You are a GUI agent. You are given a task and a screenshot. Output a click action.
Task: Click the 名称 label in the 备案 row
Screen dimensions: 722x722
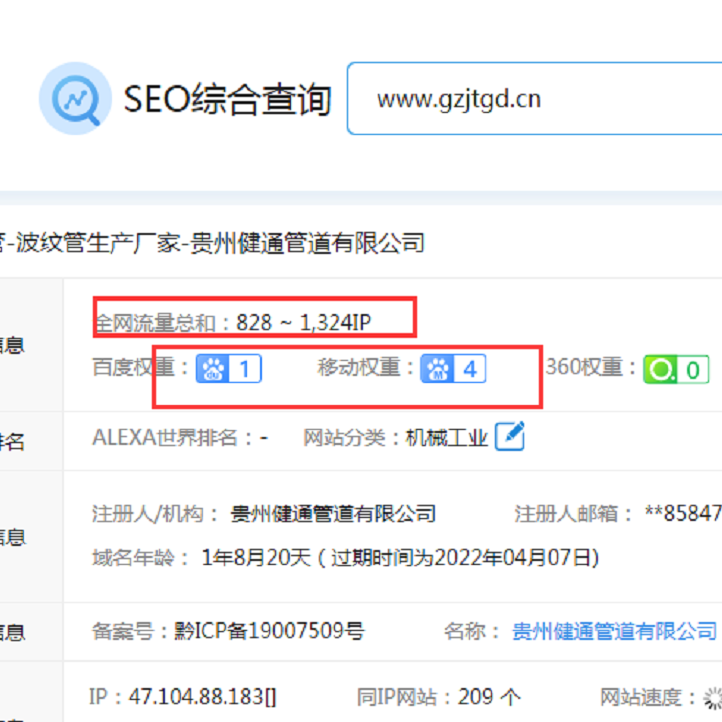click(x=472, y=631)
